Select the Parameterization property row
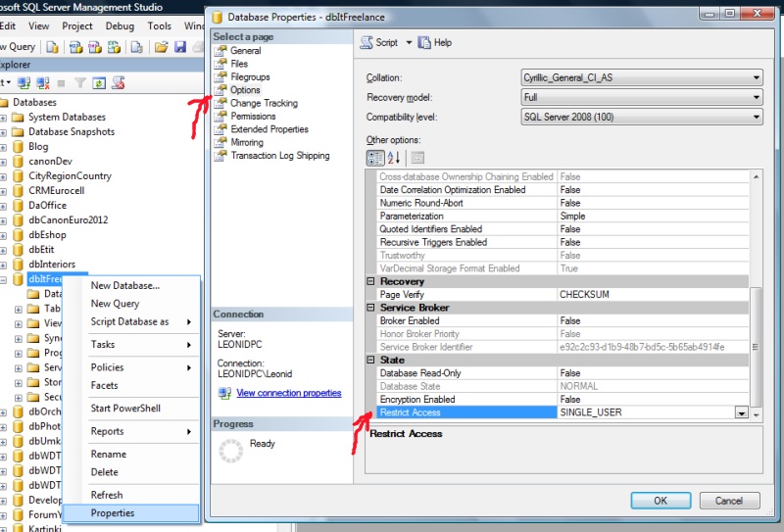Image resolution: width=784 pixels, height=532 pixels. [x=563, y=216]
